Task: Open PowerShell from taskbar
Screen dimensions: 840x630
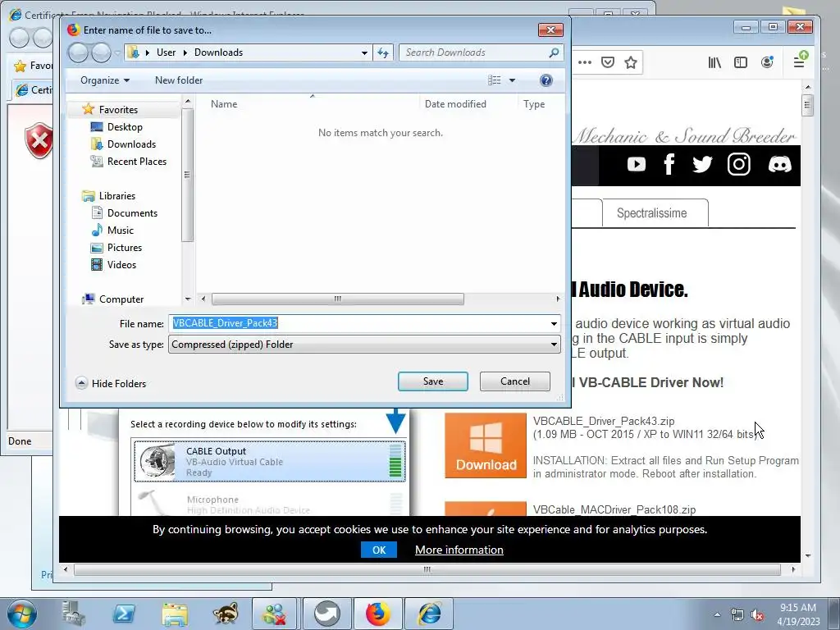Action: point(125,614)
